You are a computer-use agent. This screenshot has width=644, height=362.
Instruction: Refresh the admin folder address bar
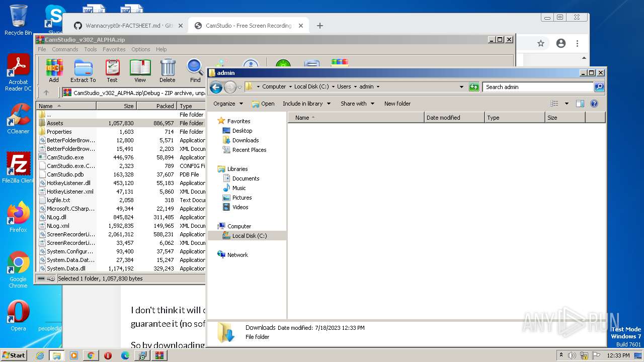click(474, 87)
